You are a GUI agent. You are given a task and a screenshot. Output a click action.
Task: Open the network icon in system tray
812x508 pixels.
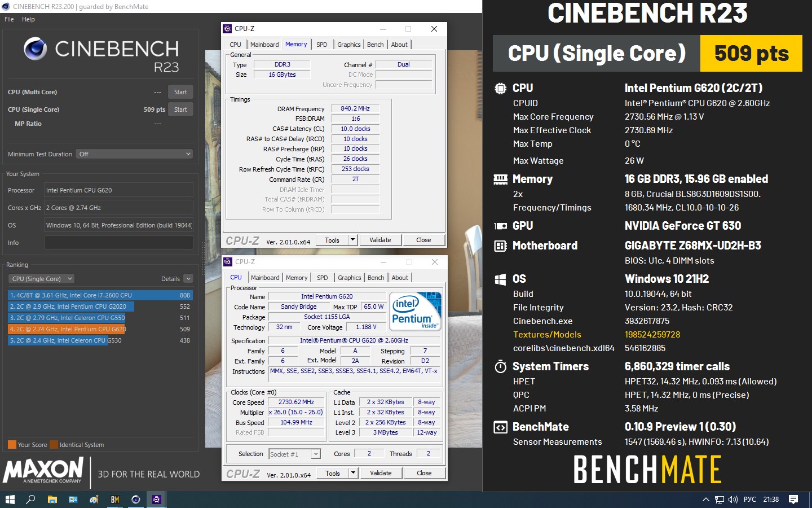(x=720, y=500)
